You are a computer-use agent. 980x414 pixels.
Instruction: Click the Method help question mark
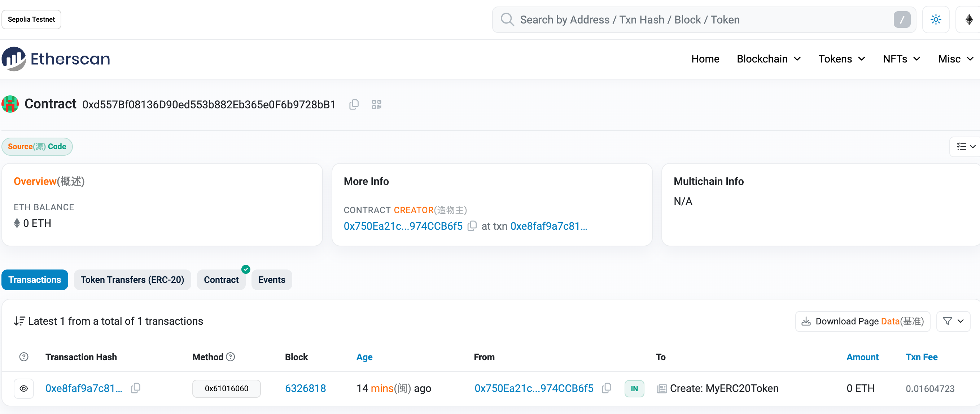(230, 357)
